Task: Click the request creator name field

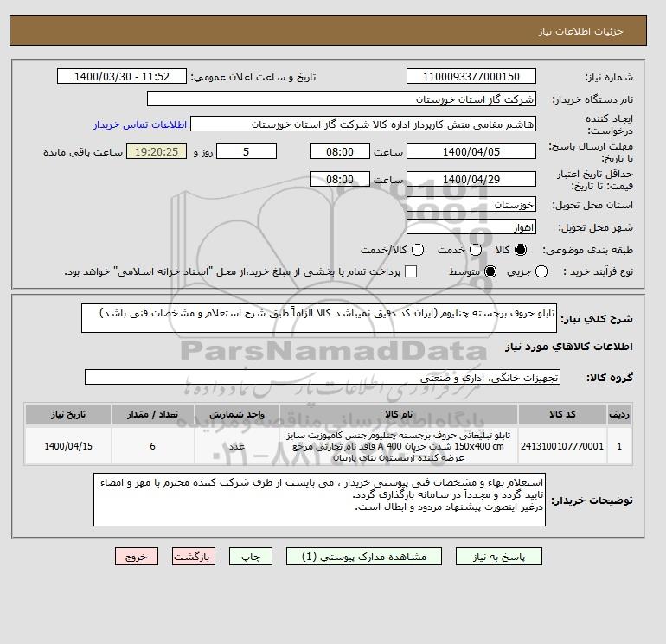Action: point(363,124)
